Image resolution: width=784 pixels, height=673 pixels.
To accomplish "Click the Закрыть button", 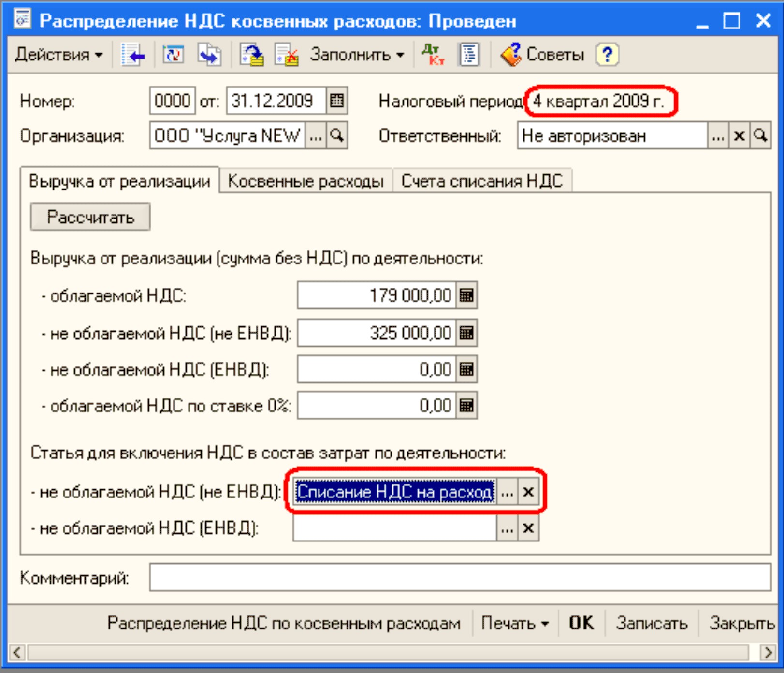I will (x=741, y=623).
